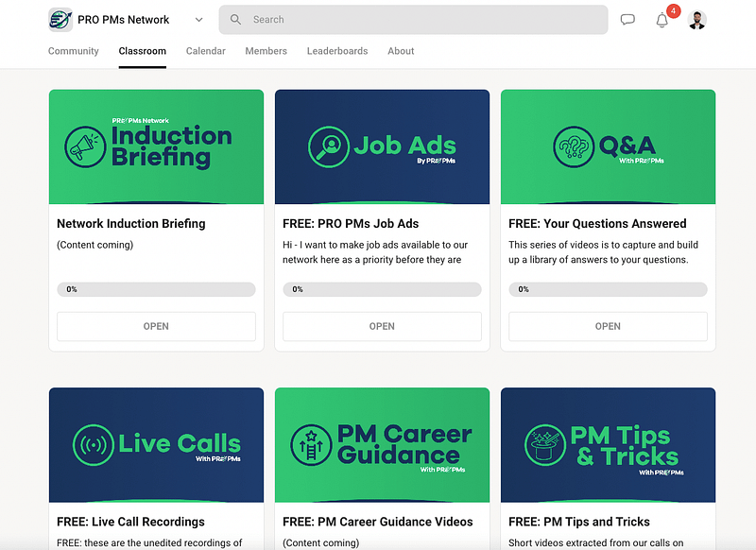The width and height of the screenshot is (756, 550).
Task: Click the Network Induction Briefing progress bar
Action: [x=156, y=289]
